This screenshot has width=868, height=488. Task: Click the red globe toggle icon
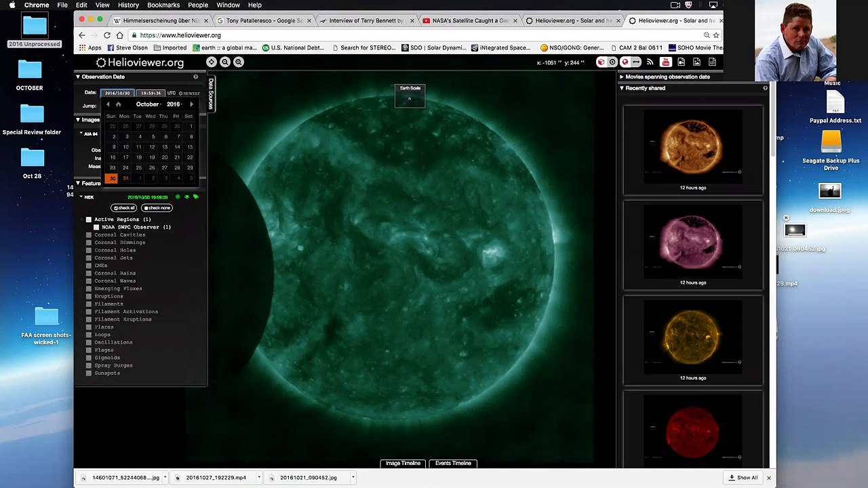click(625, 62)
